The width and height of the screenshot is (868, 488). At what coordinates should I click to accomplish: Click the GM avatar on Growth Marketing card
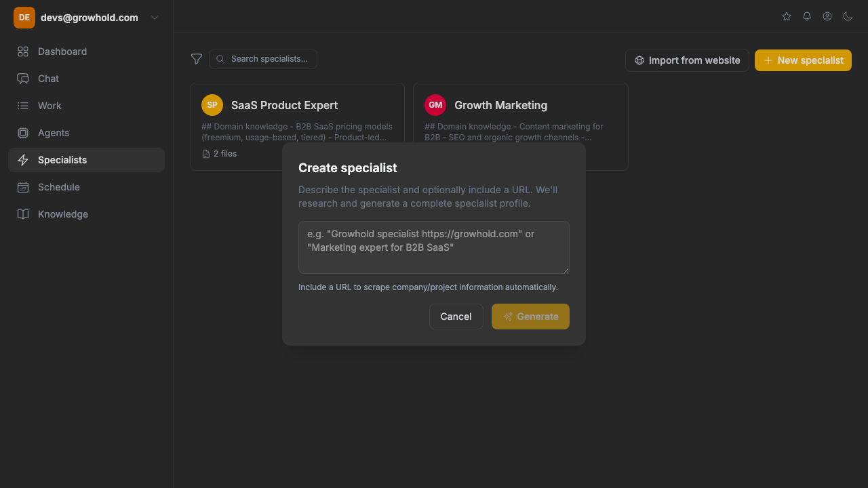(435, 105)
